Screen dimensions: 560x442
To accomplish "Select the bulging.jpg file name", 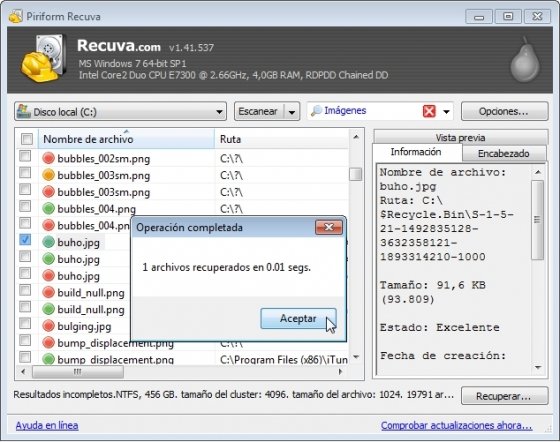I will pyautogui.click(x=84, y=326).
